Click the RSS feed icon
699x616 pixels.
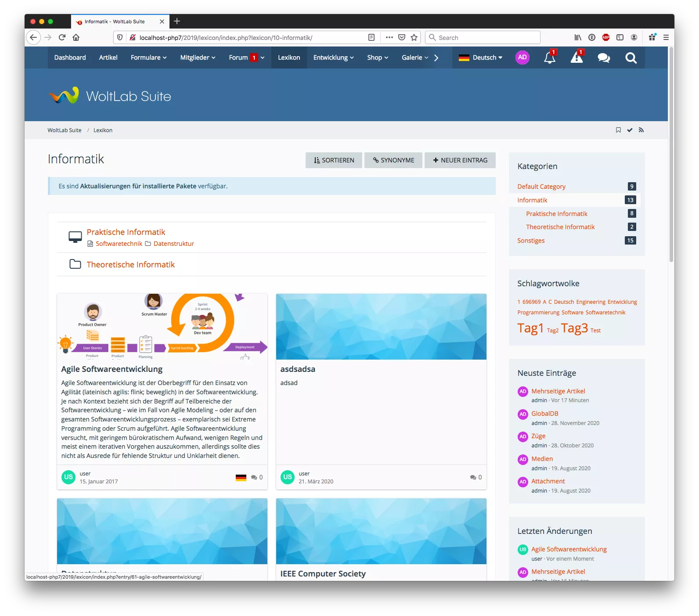point(641,130)
